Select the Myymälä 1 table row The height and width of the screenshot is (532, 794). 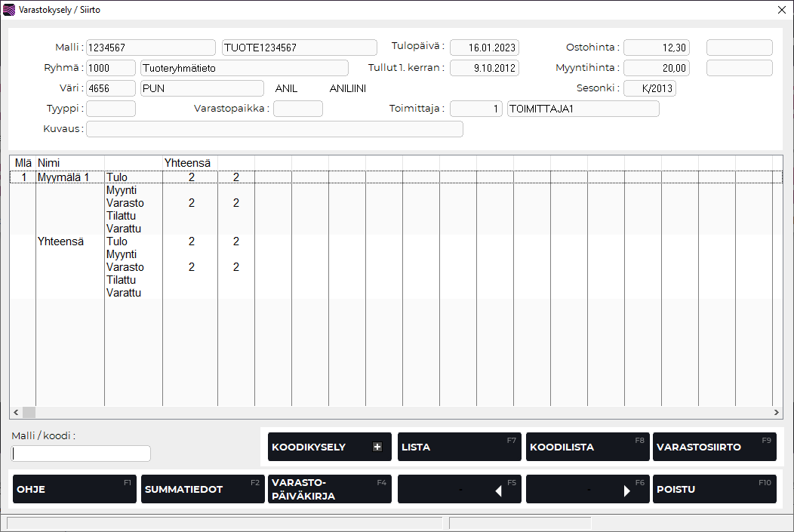[63, 177]
